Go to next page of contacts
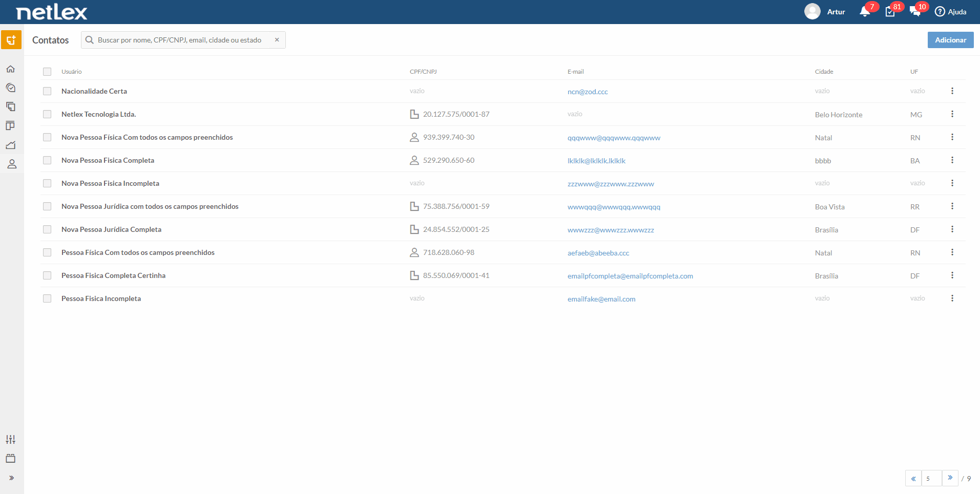The image size is (980, 494). (x=950, y=478)
